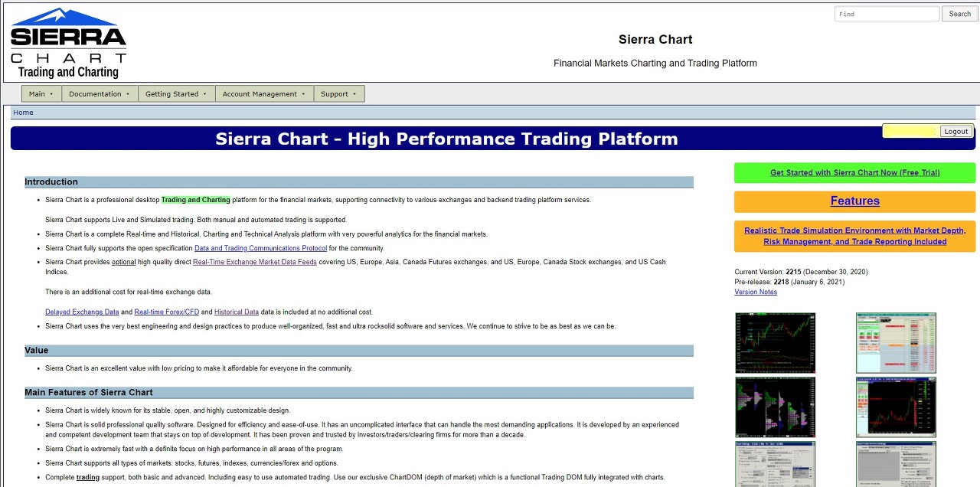Open the market profile chart thumbnail
The height and width of the screenshot is (487, 980).
775,407
